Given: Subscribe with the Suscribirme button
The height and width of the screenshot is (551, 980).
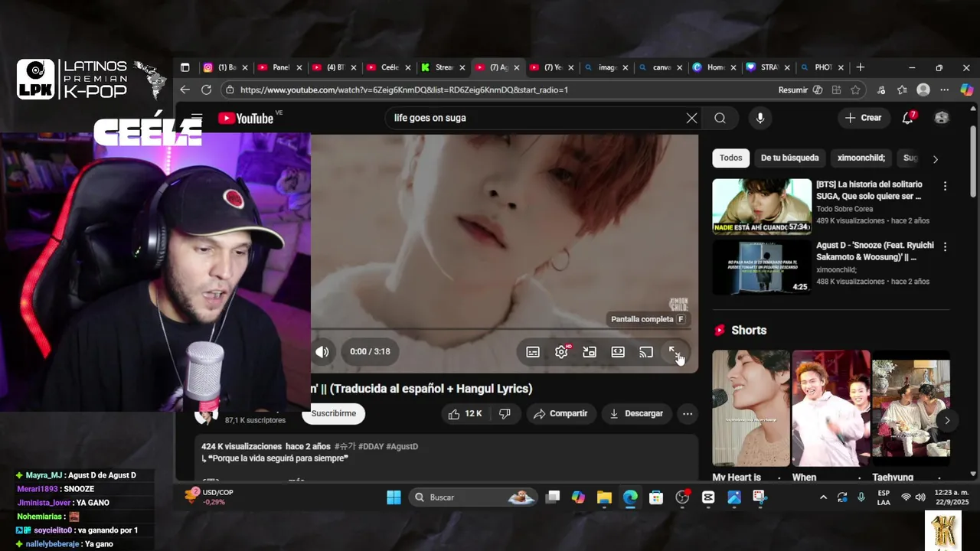Looking at the screenshot, I should [x=334, y=413].
